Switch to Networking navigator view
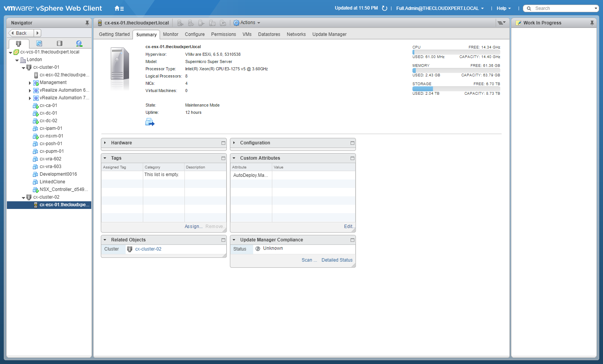 tap(79, 44)
